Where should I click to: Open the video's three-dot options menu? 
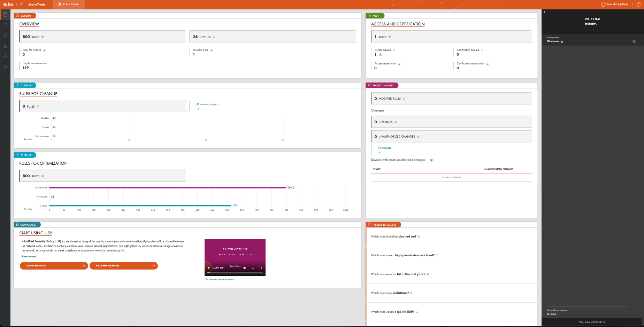click(261, 268)
